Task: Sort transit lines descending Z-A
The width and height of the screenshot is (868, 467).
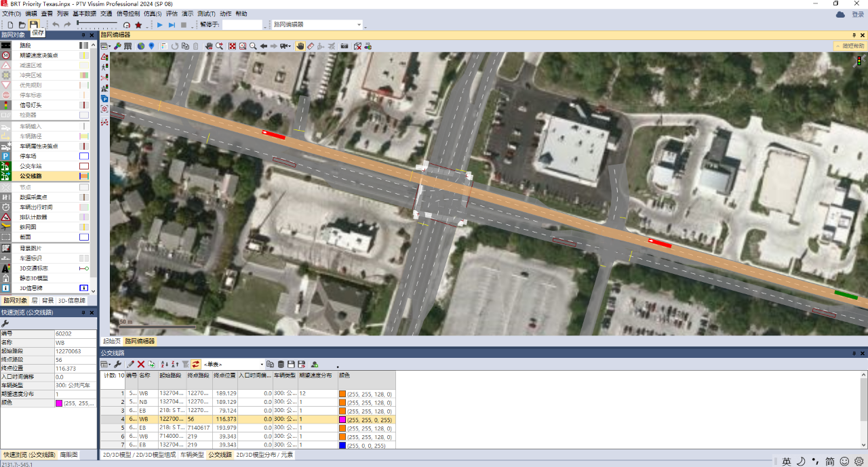Action: point(174,364)
